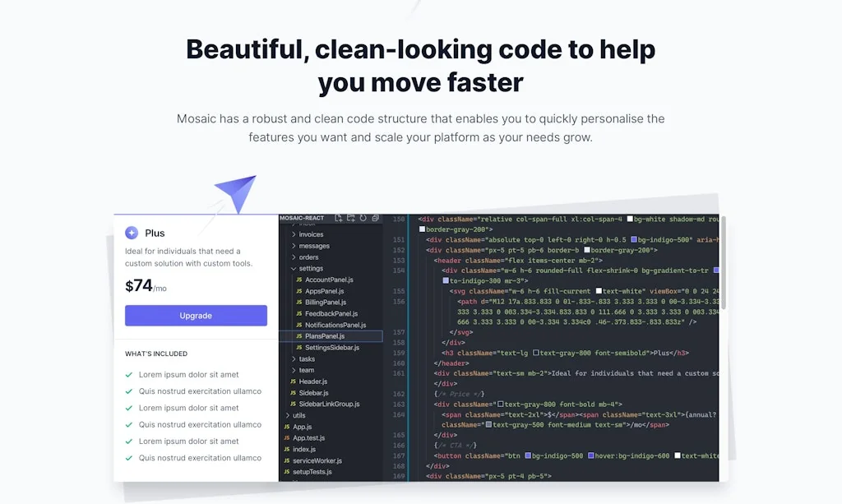Click the MOSAIC-REACT project header

[302, 218]
